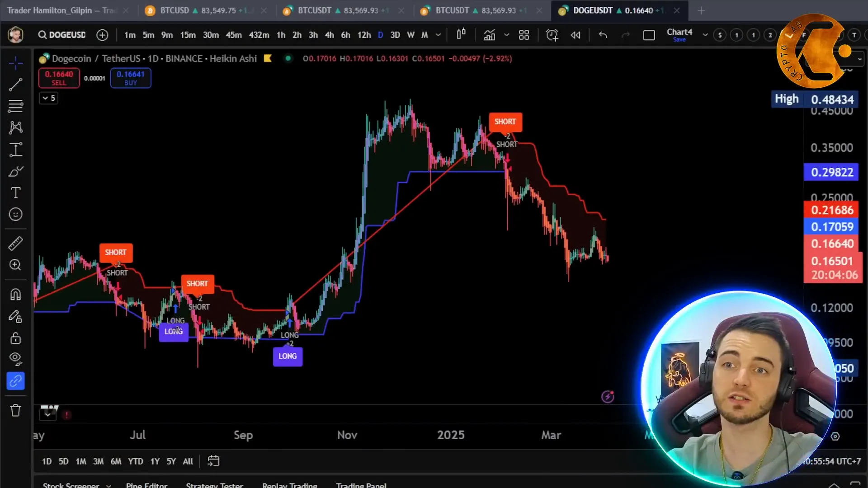868x488 pixels.
Task: Click the top-right SHORT signal label
Action: [505, 122]
